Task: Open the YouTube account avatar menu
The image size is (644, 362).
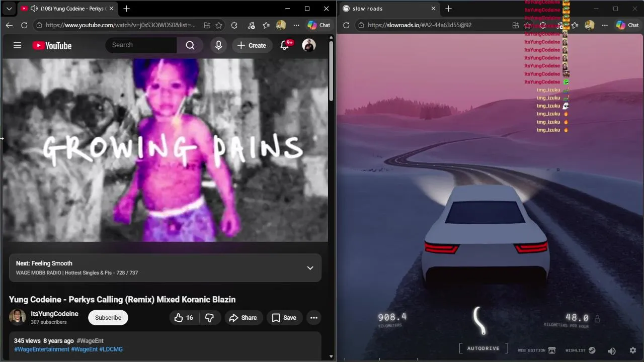Action: [x=309, y=45]
